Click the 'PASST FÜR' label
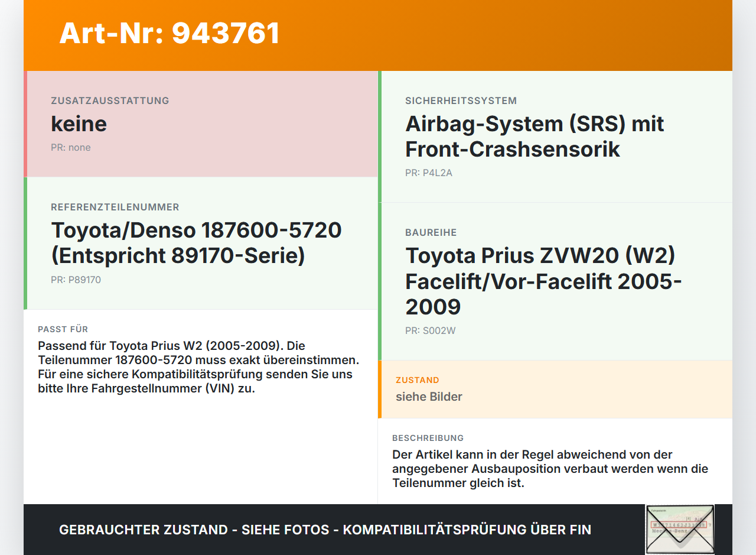The width and height of the screenshot is (756, 555). [63, 329]
